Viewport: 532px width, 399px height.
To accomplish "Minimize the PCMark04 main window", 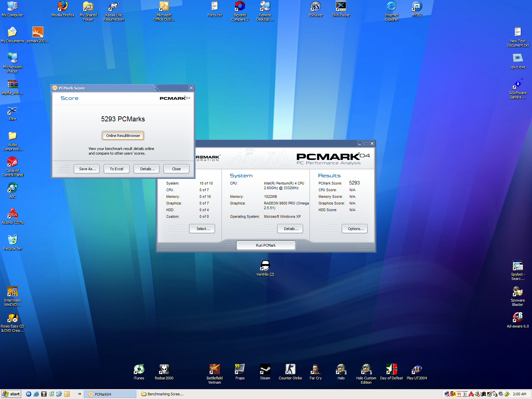I will [x=360, y=143].
